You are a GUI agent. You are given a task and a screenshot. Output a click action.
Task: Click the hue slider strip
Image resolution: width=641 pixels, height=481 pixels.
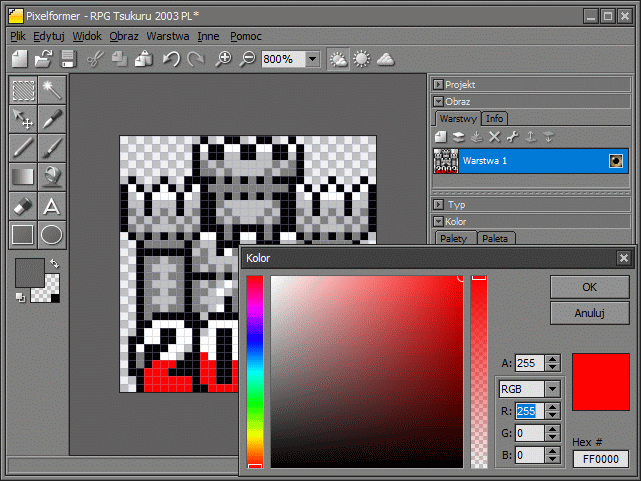pos(255,371)
